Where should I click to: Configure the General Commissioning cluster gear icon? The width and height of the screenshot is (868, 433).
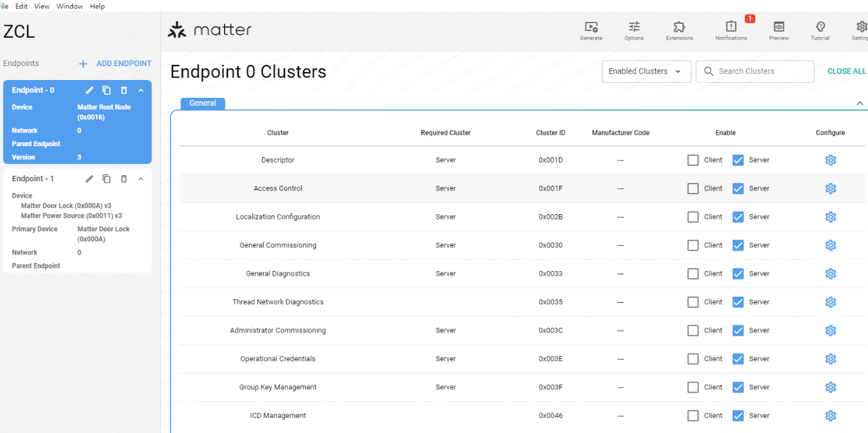tap(830, 245)
